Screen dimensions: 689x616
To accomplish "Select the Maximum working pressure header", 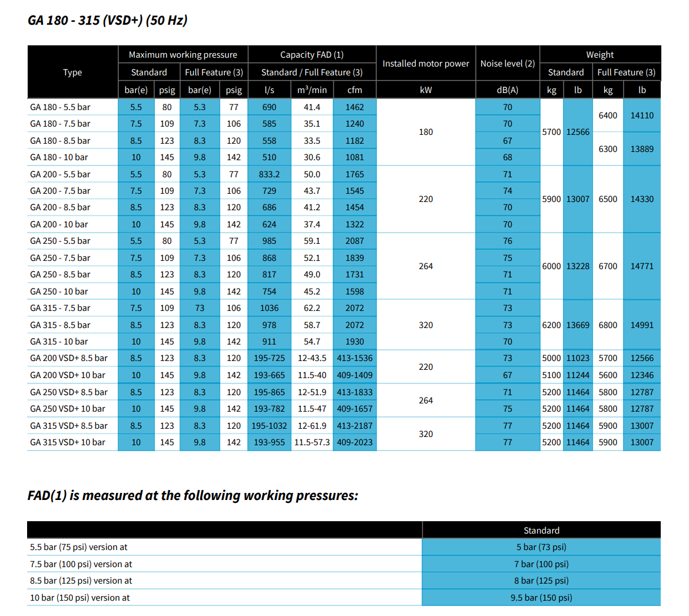I will [x=183, y=55].
